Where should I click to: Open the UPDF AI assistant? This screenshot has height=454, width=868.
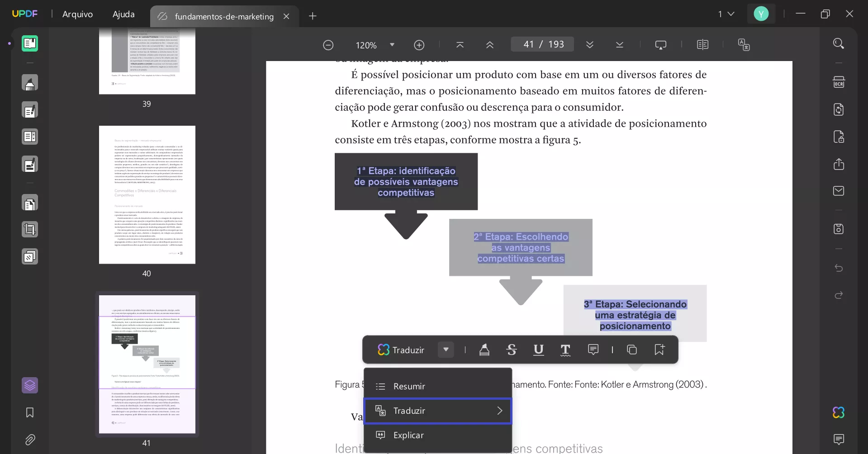pyautogui.click(x=838, y=412)
